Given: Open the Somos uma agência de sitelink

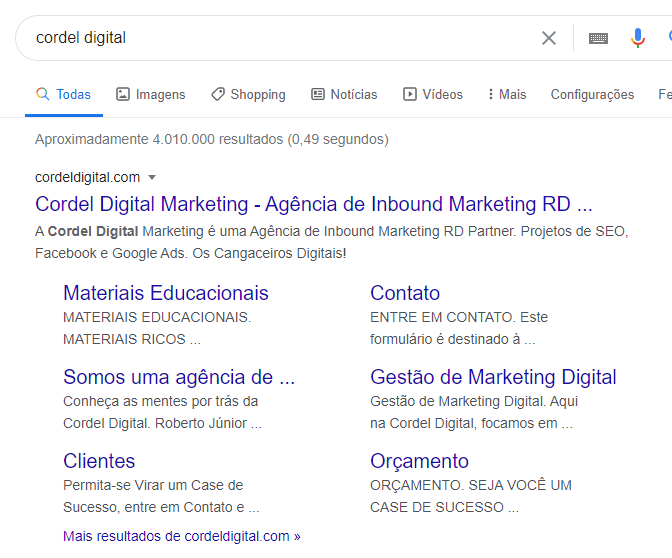Looking at the screenshot, I should (x=179, y=377).
